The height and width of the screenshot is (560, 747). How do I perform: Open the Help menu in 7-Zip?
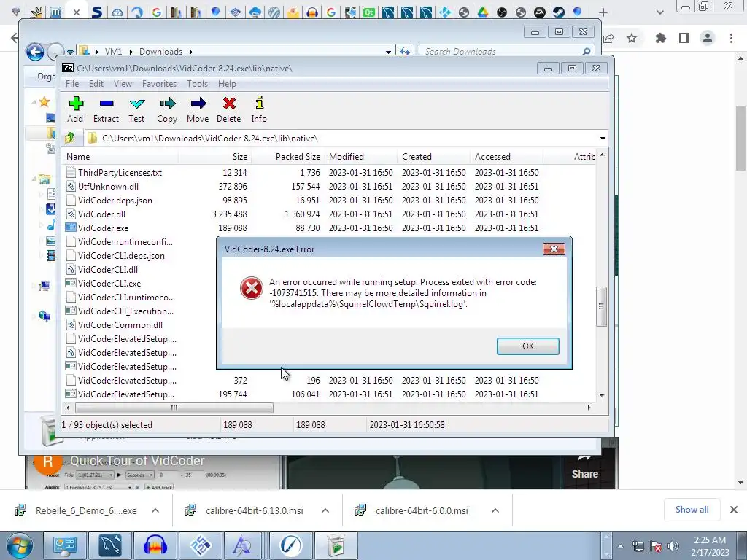(228, 84)
